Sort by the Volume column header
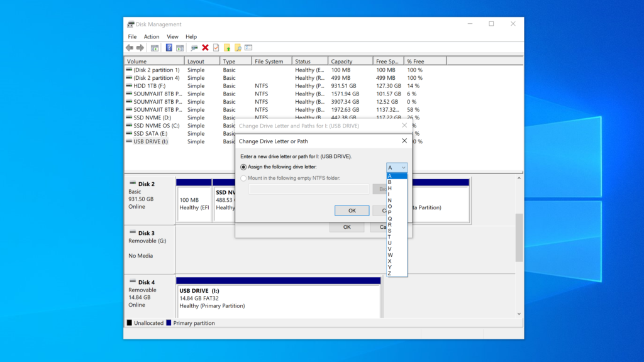The width and height of the screenshot is (644, 362). pos(155,61)
